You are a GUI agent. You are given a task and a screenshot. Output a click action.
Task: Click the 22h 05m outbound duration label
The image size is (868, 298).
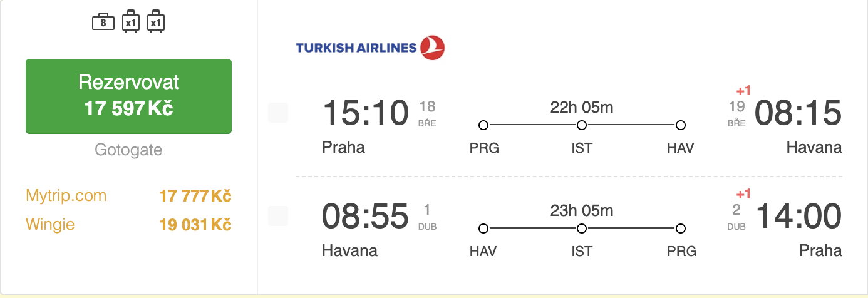(x=582, y=108)
